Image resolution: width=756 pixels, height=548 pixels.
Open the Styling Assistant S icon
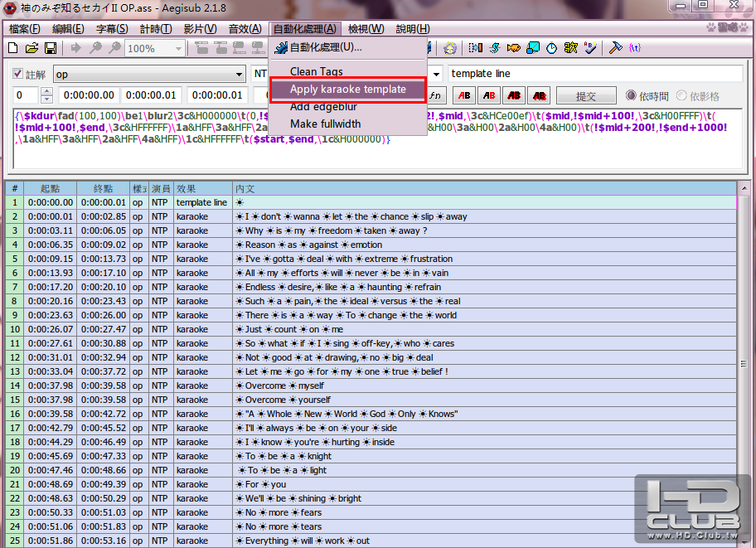(x=495, y=48)
